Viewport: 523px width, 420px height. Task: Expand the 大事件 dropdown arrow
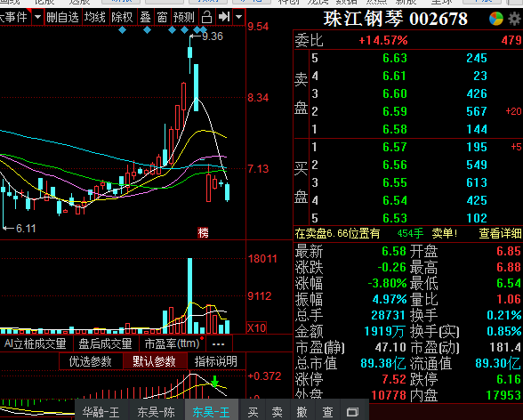click(37, 17)
